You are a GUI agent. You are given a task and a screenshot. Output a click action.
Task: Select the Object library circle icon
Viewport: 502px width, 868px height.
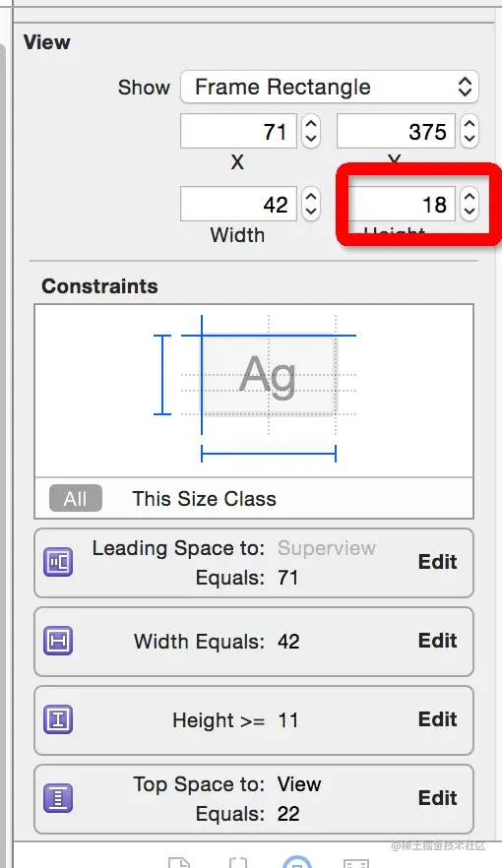[x=297, y=861]
